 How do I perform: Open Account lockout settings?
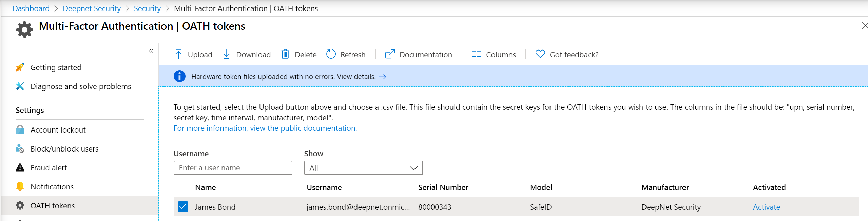pyautogui.click(x=58, y=130)
